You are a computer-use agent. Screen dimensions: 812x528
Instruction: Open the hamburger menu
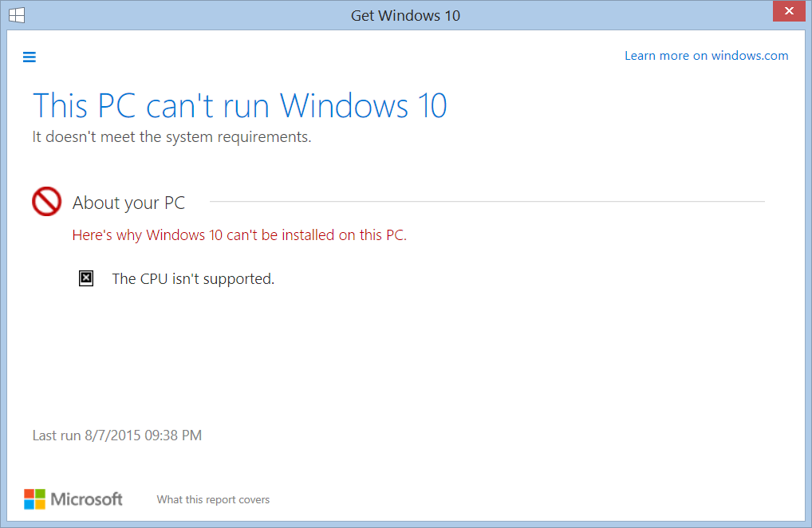point(30,57)
